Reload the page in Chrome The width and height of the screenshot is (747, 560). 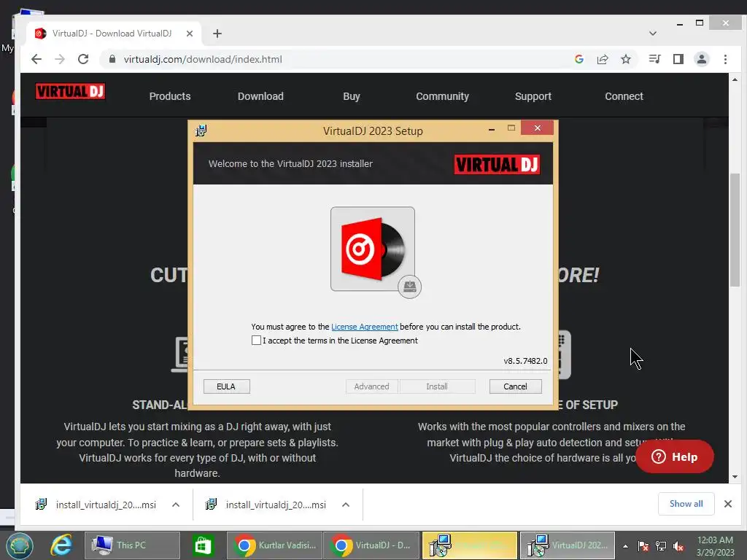pyautogui.click(x=83, y=59)
